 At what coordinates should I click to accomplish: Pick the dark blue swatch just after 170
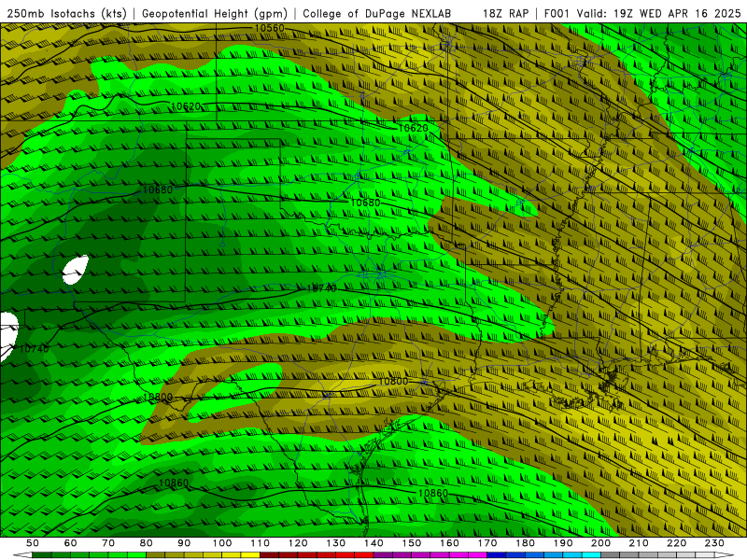(x=497, y=555)
